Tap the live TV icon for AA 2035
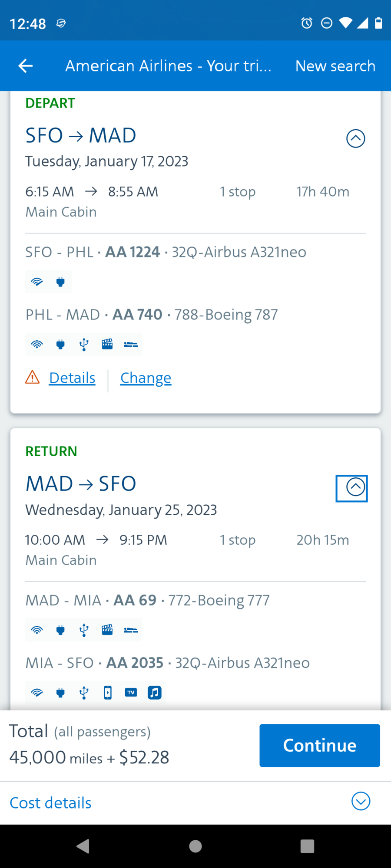The width and height of the screenshot is (391, 868). tap(131, 693)
